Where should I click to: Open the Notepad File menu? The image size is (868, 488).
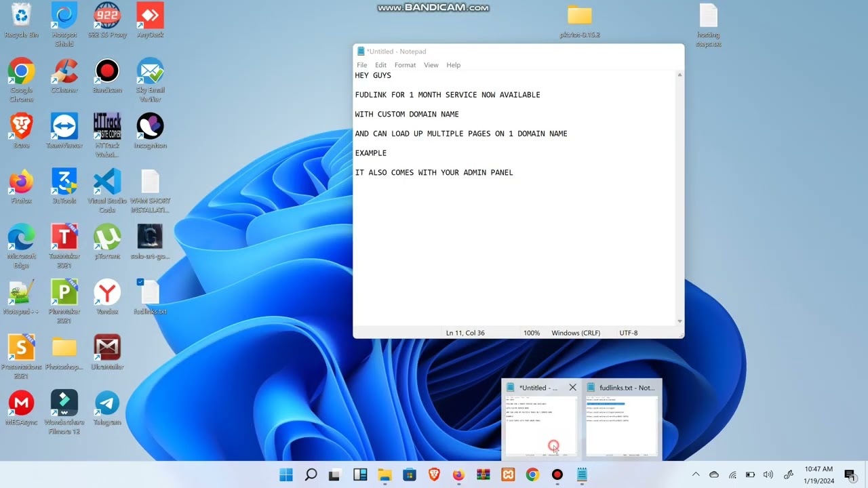pyautogui.click(x=362, y=65)
